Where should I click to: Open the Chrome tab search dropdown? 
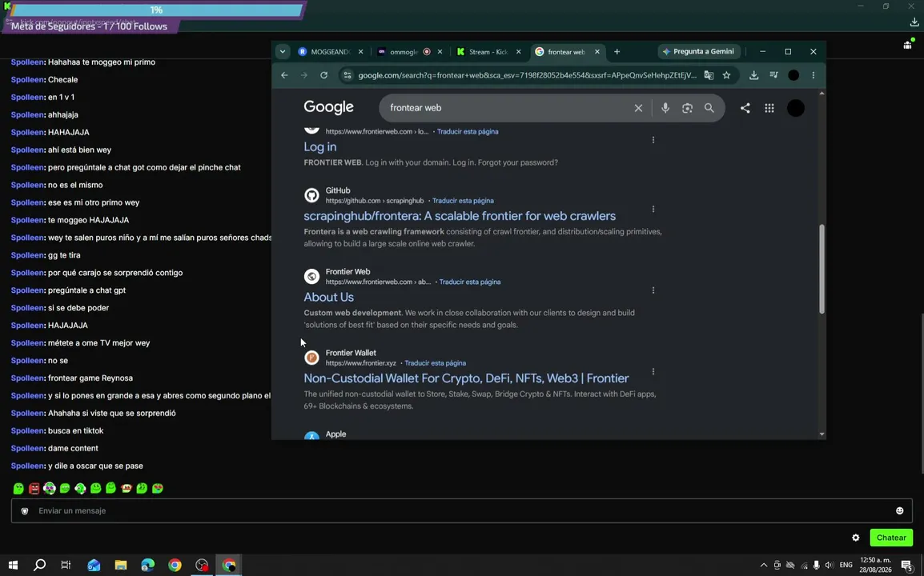pyautogui.click(x=283, y=52)
